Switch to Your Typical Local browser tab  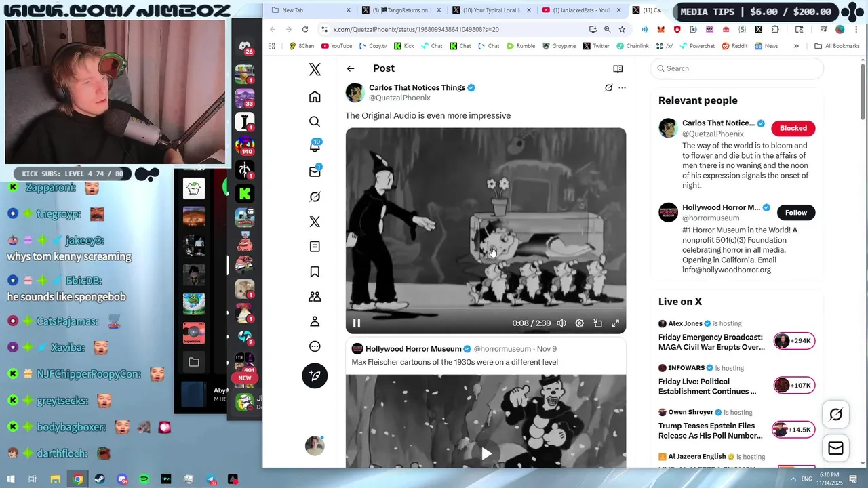point(492,10)
